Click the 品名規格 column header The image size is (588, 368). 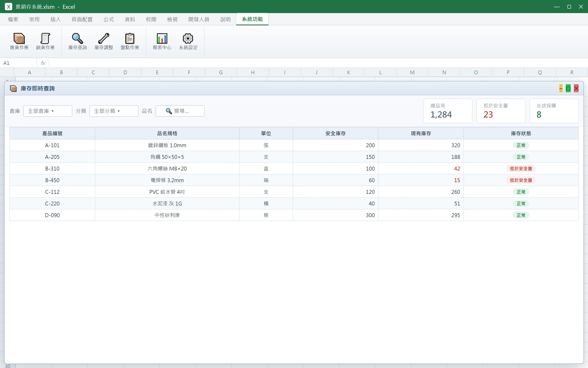click(167, 133)
